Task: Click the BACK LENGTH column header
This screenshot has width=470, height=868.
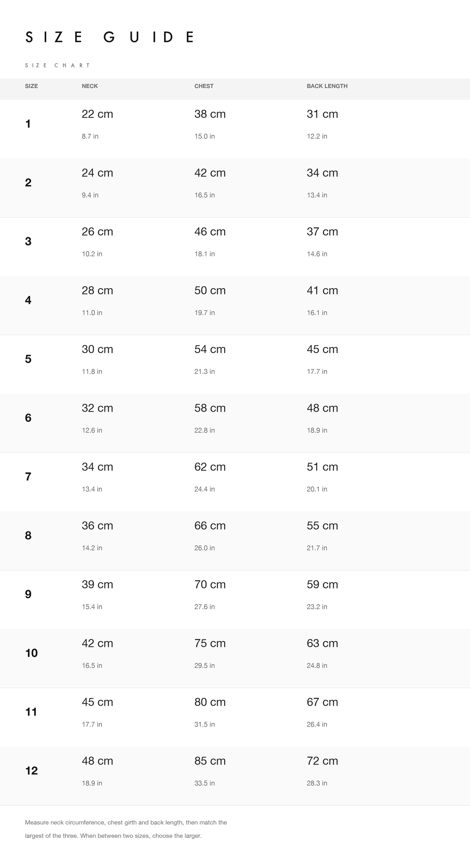Action: 327,86
